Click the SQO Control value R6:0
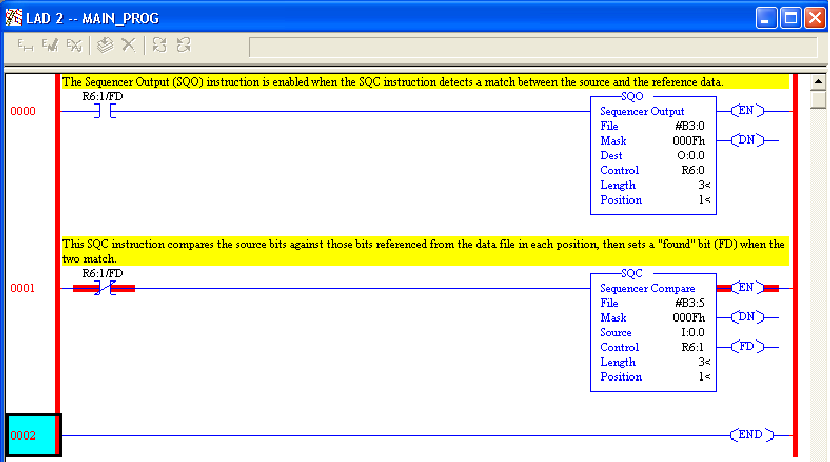The width and height of the screenshot is (830, 462). [692, 170]
